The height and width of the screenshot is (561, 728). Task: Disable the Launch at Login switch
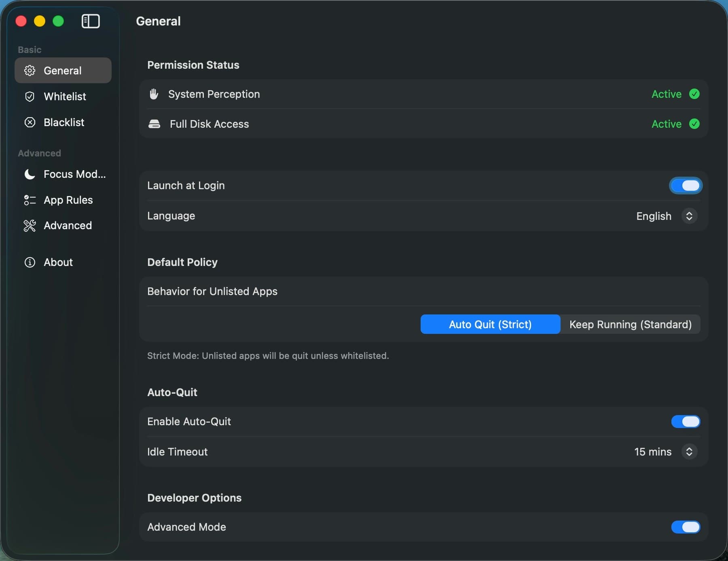(x=686, y=186)
